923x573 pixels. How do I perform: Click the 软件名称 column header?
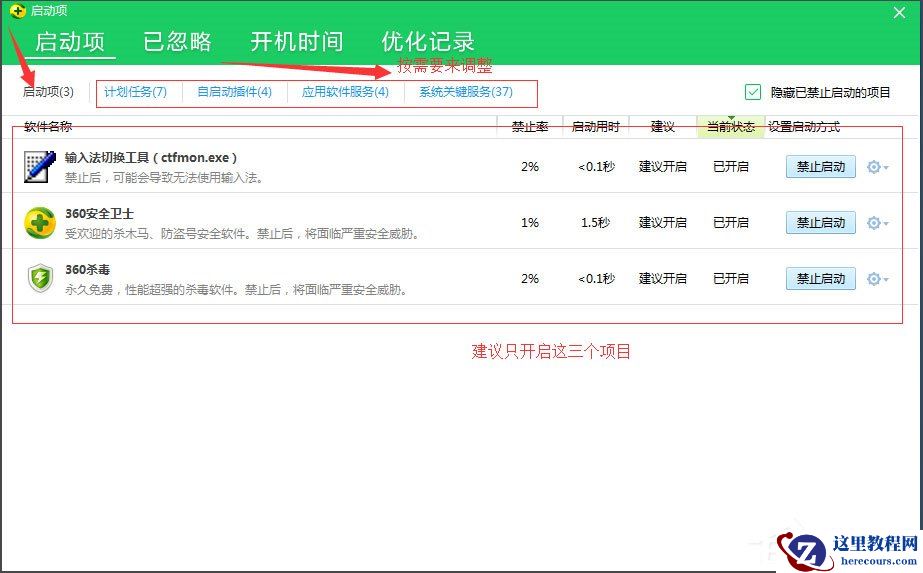tap(48, 127)
